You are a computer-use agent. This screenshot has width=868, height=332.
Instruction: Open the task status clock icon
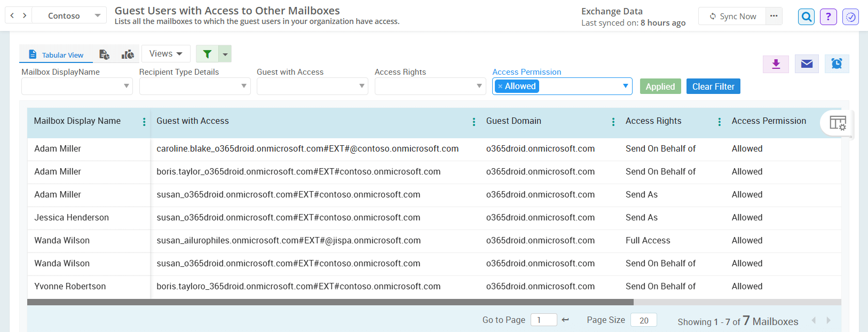851,17
